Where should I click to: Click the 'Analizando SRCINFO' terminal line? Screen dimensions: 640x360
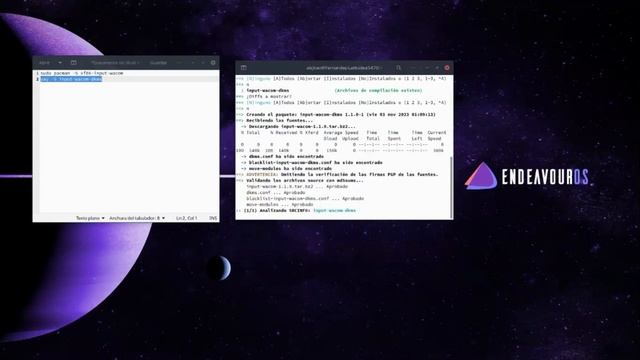(x=300, y=211)
